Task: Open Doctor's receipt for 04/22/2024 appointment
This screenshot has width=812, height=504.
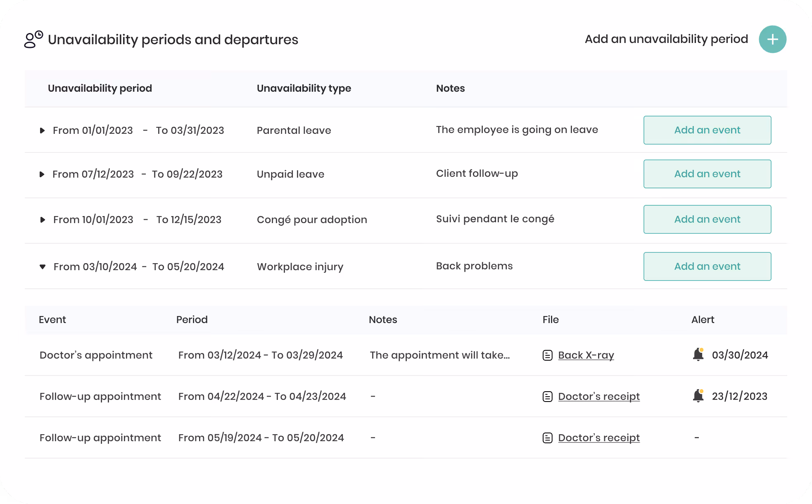Action: tap(598, 397)
